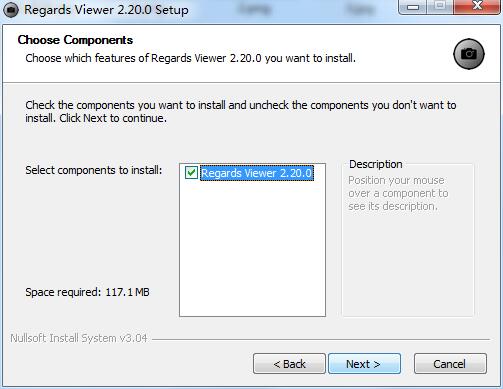Click the empty area of the components list

[x=252, y=248]
